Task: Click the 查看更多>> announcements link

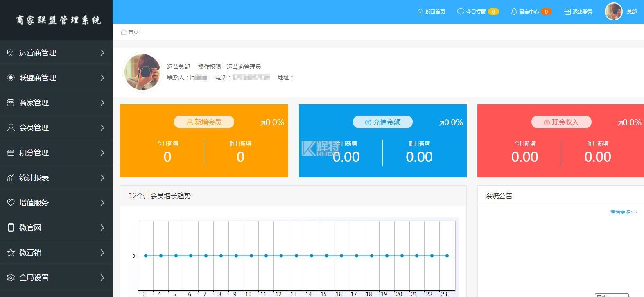Action: coord(624,212)
